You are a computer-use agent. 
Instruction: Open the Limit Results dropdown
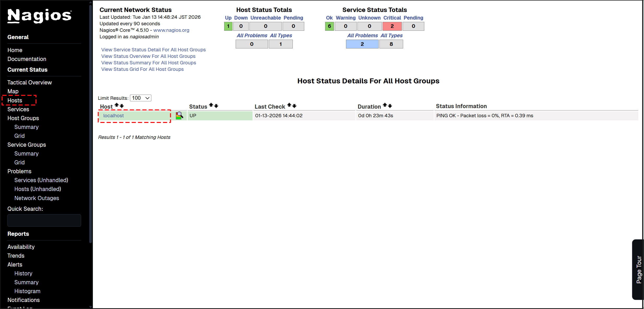click(x=140, y=98)
